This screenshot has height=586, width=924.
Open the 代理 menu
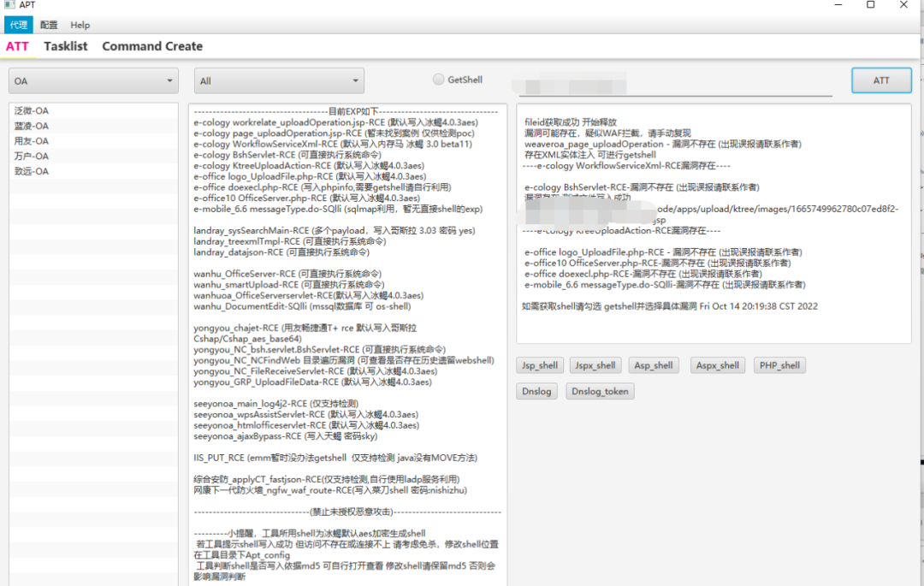(x=18, y=25)
